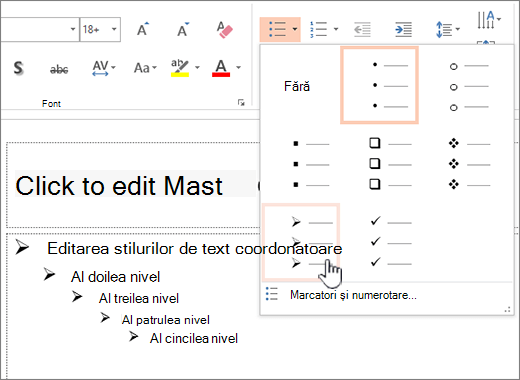The image size is (520, 380).
Task: Click the Decrease Font Size icon
Action: tap(183, 29)
